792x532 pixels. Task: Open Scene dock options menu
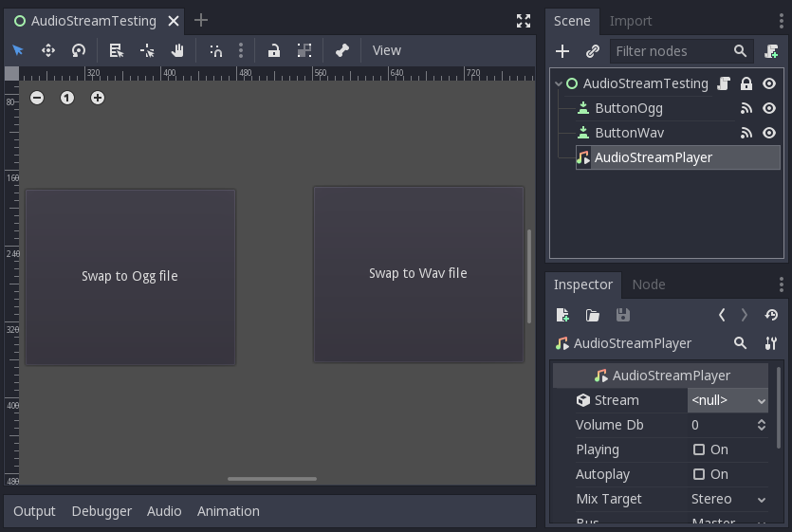click(x=781, y=21)
